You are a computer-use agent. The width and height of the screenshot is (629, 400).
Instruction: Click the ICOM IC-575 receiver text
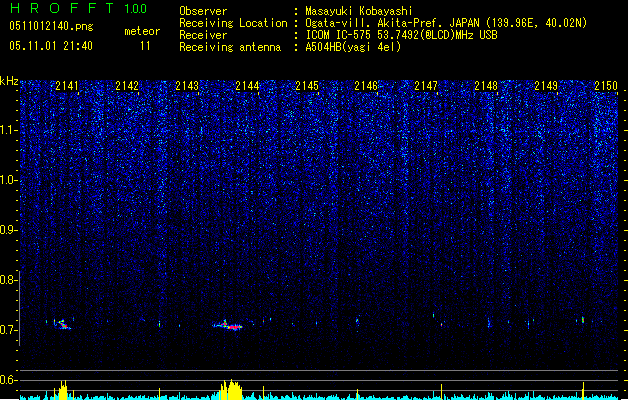(x=401, y=35)
